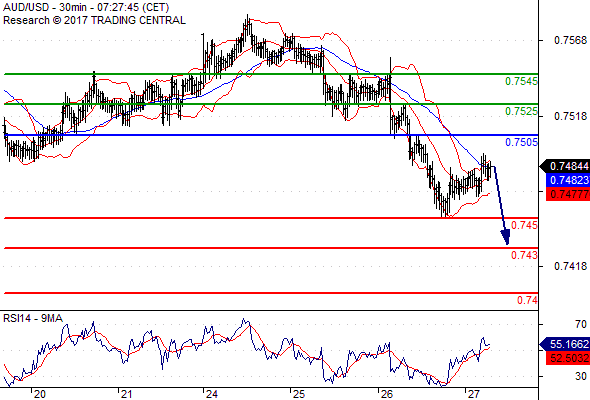This screenshot has height=400, width=590.
Task: Click the RSI 70 level axis label
Action: coord(581,324)
